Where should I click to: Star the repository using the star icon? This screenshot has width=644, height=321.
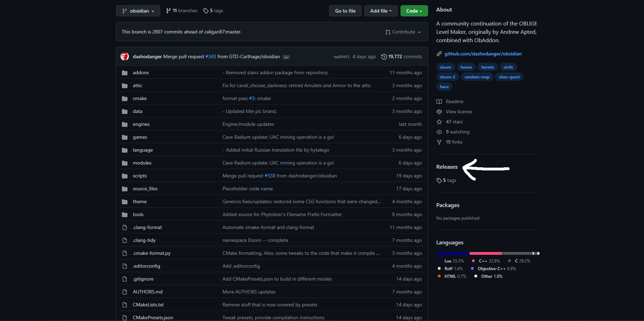click(440, 122)
